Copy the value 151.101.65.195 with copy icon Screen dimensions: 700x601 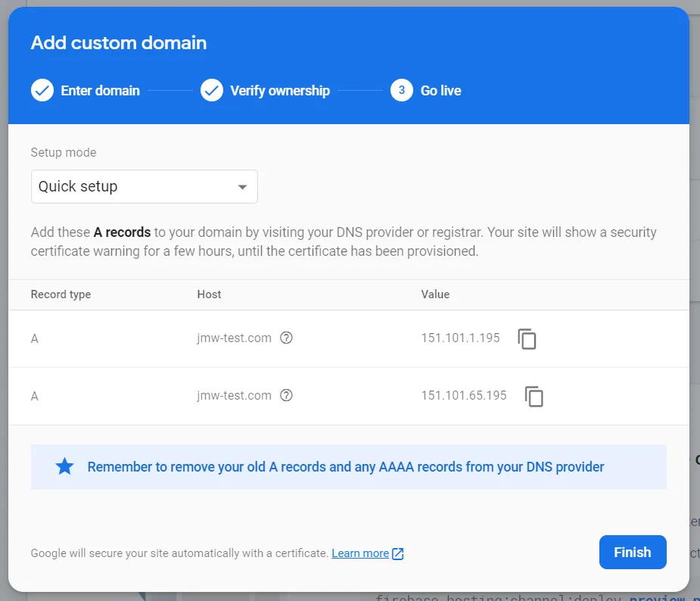(x=534, y=397)
